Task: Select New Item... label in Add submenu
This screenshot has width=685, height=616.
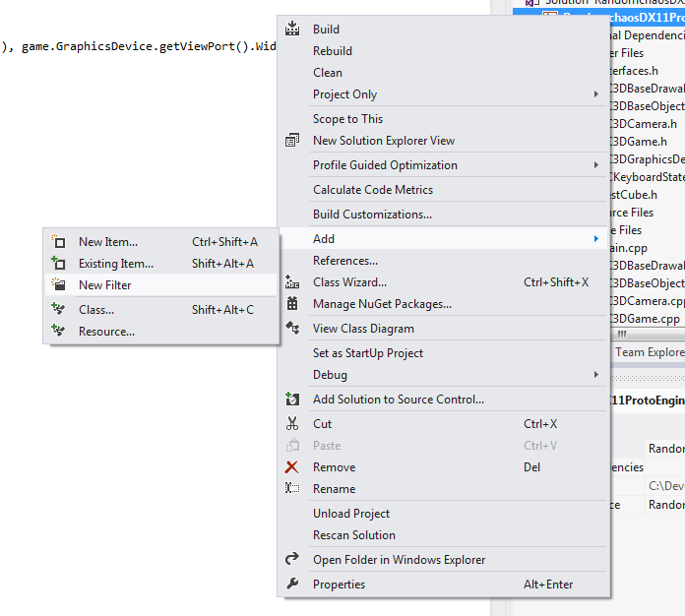Action: [108, 242]
